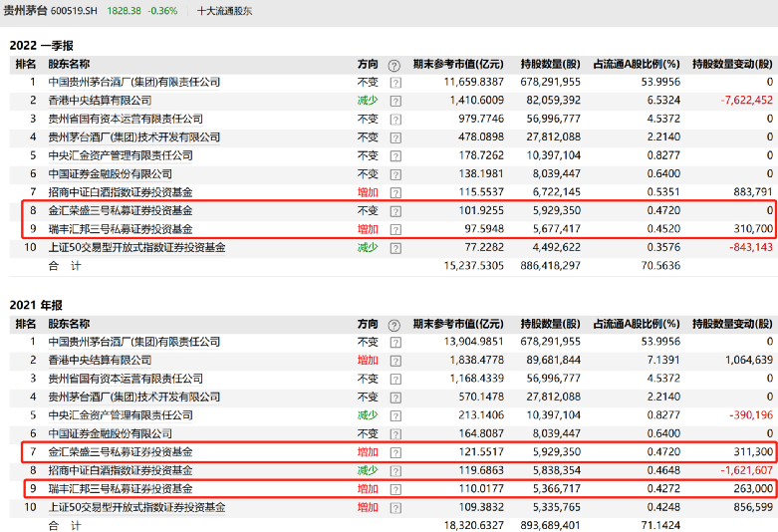Click the question icon in 2021 row 贵州省国有资本运营有限责任公司
The height and width of the screenshot is (532, 778).
tap(395, 379)
